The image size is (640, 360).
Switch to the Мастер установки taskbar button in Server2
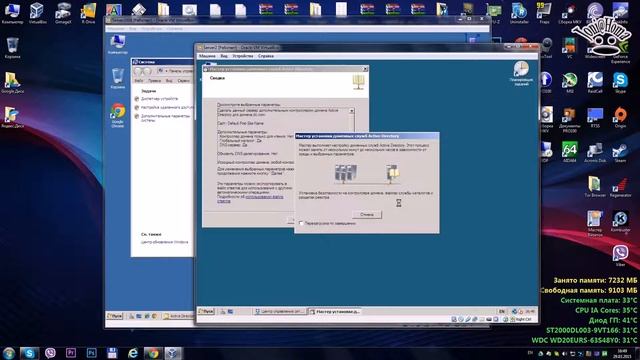coord(334,311)
